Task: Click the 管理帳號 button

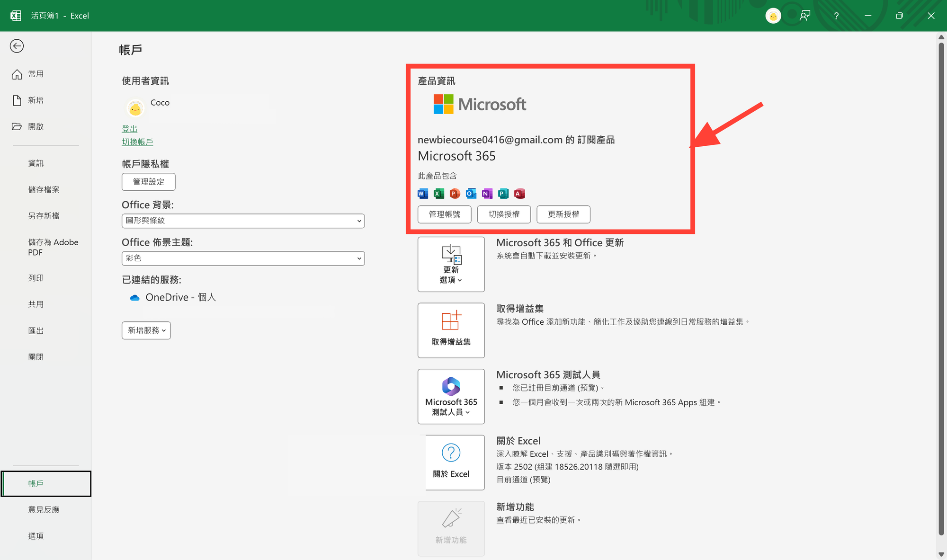Action: (444, 214)
